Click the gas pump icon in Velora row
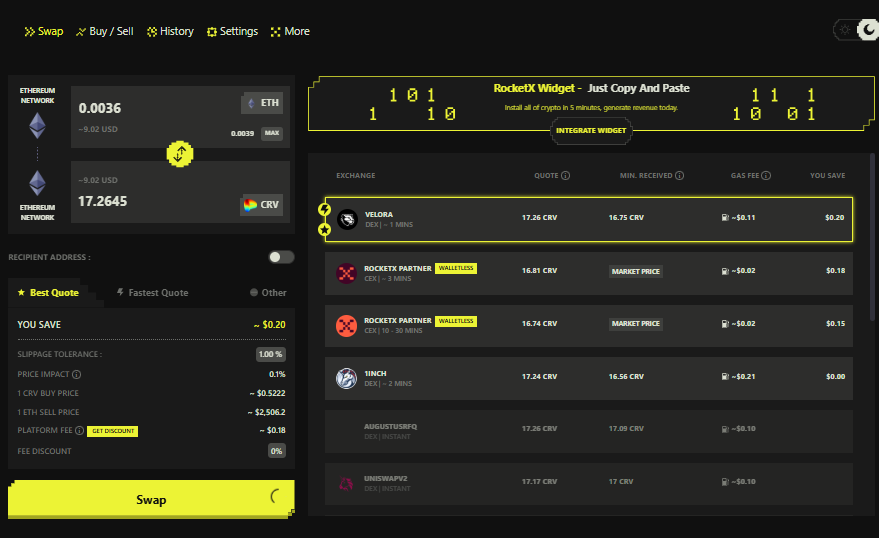The height and width of the screenshot is (538, 879). tap(725, 217)
